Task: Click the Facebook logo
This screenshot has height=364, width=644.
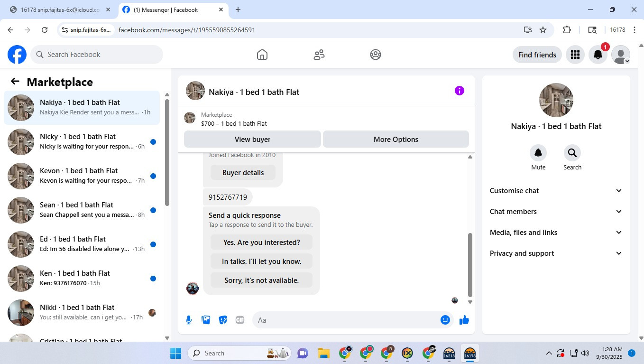Action: [17, 55]
